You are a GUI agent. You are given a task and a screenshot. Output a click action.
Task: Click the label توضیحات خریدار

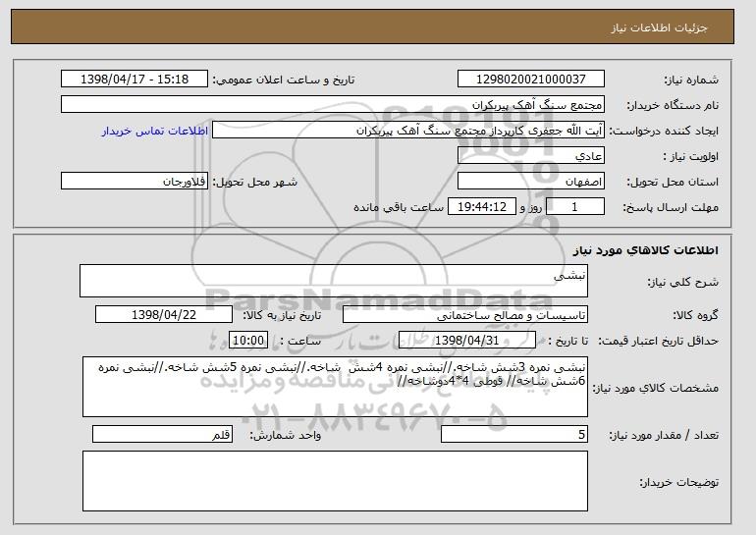click(678, 481)
